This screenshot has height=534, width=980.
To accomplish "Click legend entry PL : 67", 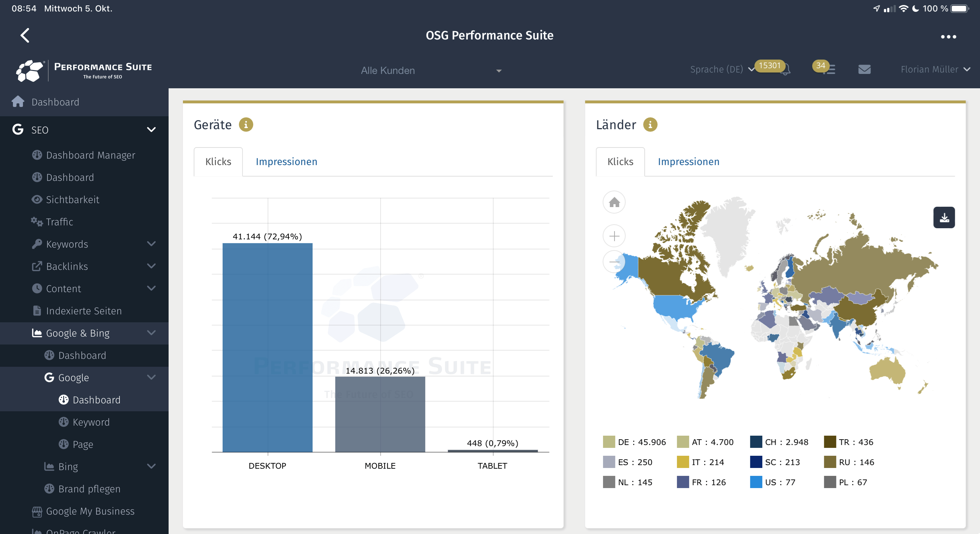I will pos(846,482).
